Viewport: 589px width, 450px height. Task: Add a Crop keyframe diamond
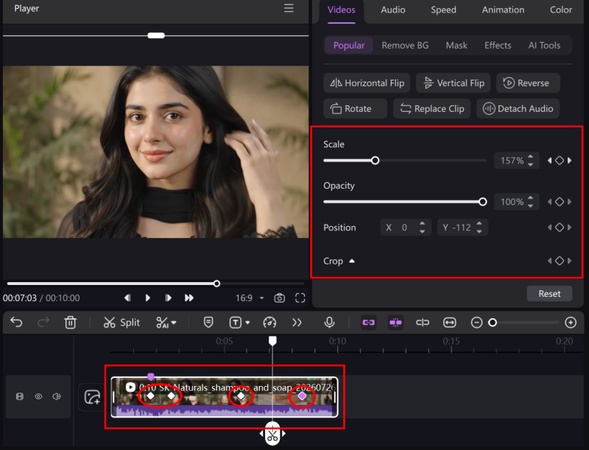click(x=559, y=261)
